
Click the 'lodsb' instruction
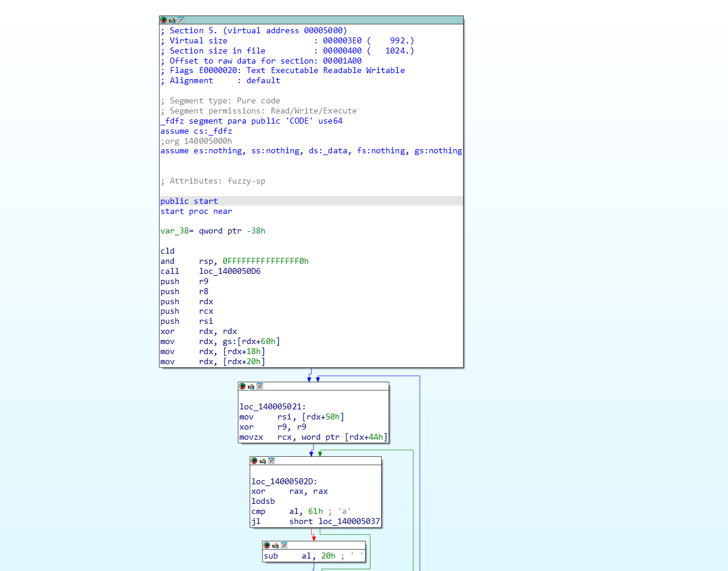point(263,501)
